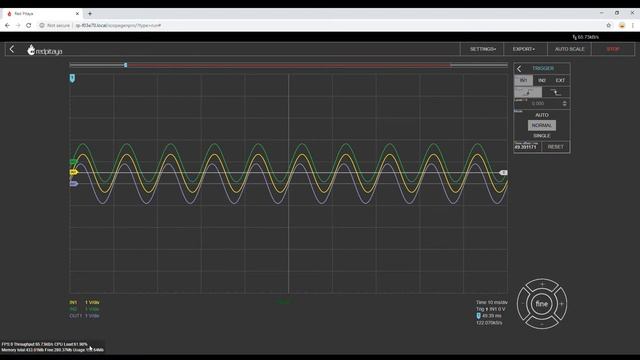The width and height of the screenshot is (640, 360).
Task: Click the red STOP button
Action: (613, 49)
